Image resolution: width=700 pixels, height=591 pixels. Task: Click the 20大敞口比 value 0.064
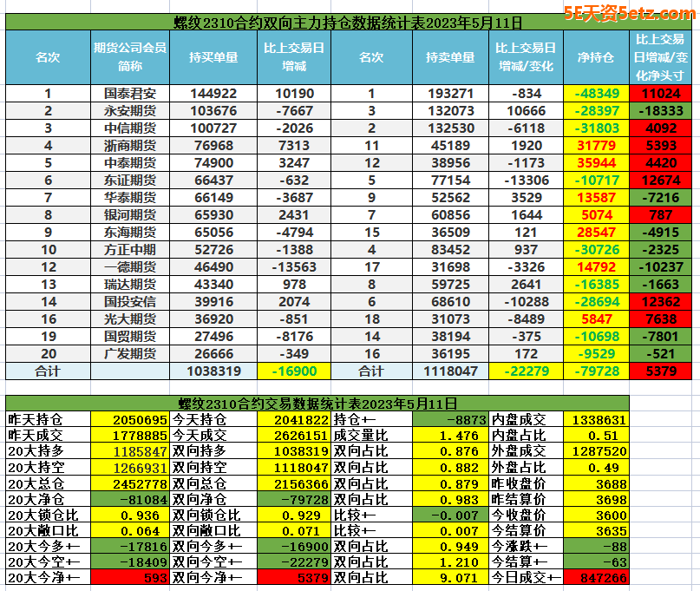[x=130, y=531]
